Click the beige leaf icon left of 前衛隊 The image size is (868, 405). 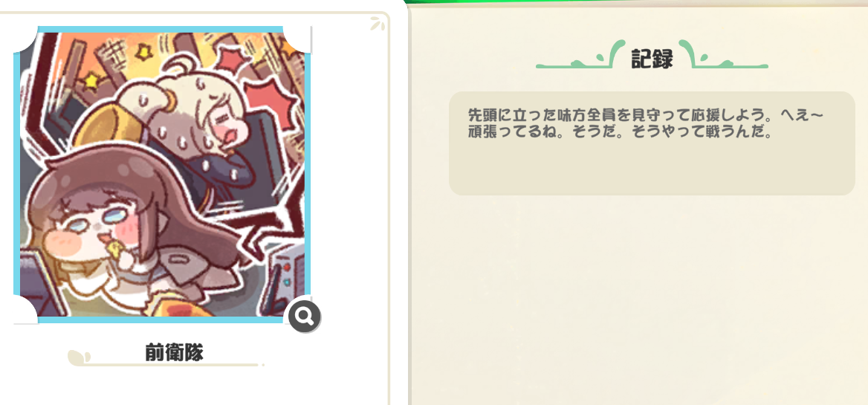click(77, 358)
